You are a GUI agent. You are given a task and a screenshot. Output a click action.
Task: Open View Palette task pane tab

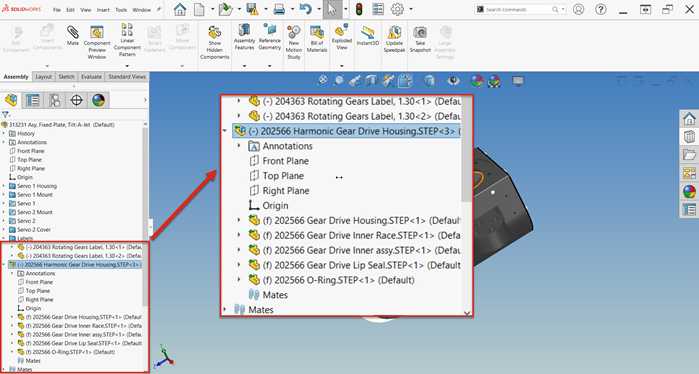[689, 173]
